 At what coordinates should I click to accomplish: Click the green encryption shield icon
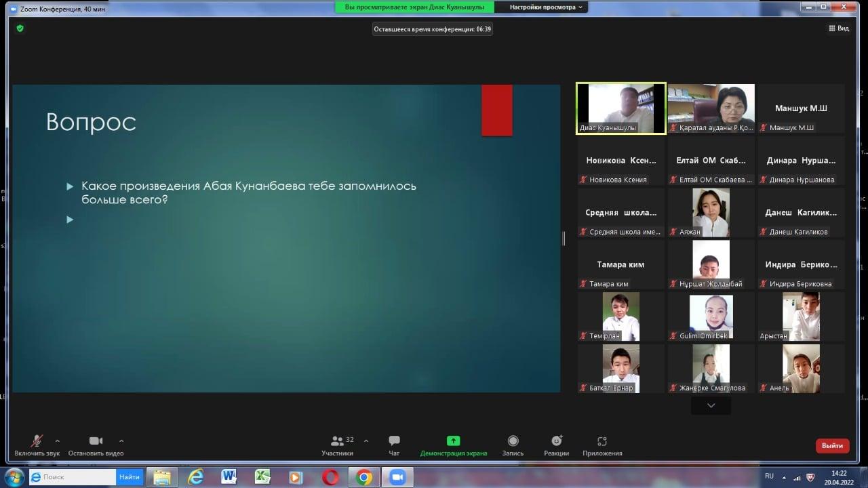tap(20, 28)
